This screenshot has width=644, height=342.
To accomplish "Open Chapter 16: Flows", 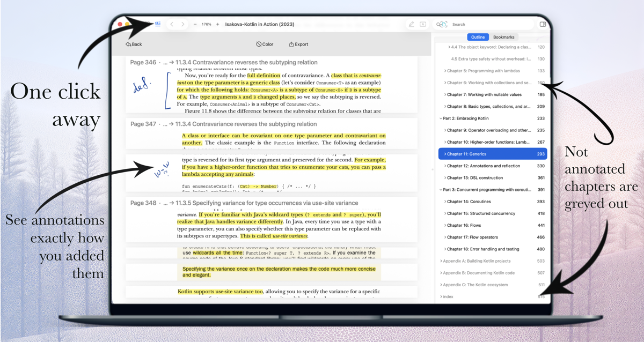I will (493, 225).
